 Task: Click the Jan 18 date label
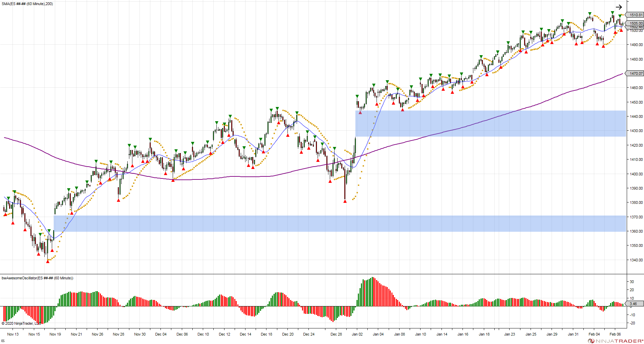484,334
